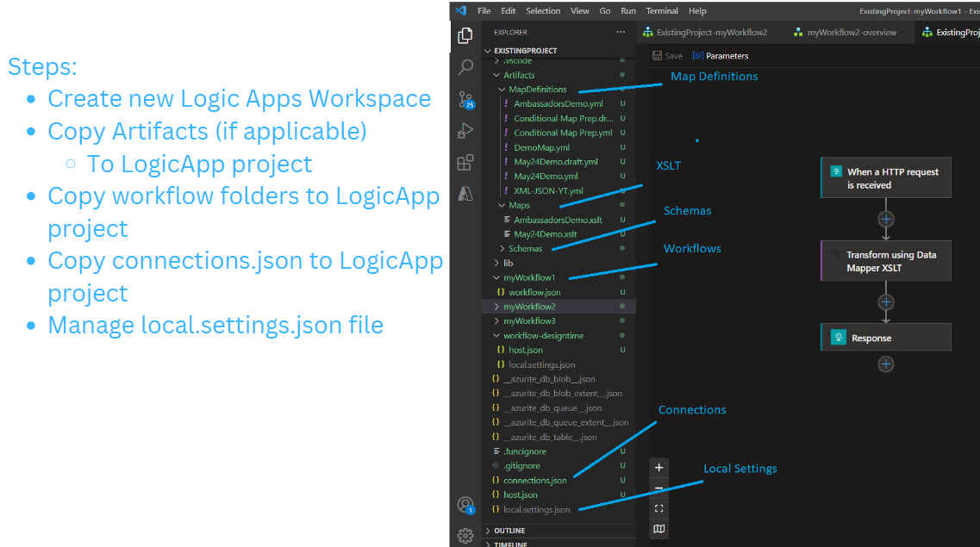980x547 pixels.
Task: Add step after Response action
Action: click(x=886, y=364)
